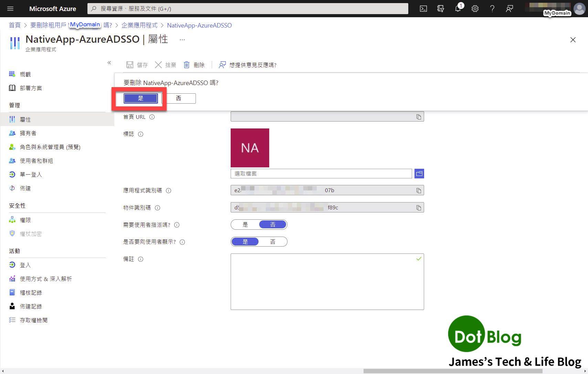The image size is (588, 374).
Task: Open the more options ellipsis beside title
Action: pos(182,40)
